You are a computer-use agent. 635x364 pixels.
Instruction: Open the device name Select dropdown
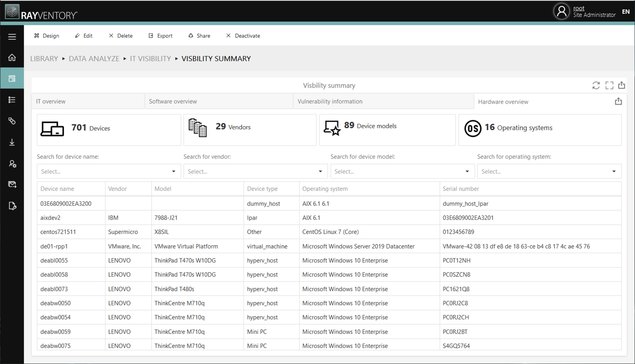pyautogui.click(x=109, y=171)
